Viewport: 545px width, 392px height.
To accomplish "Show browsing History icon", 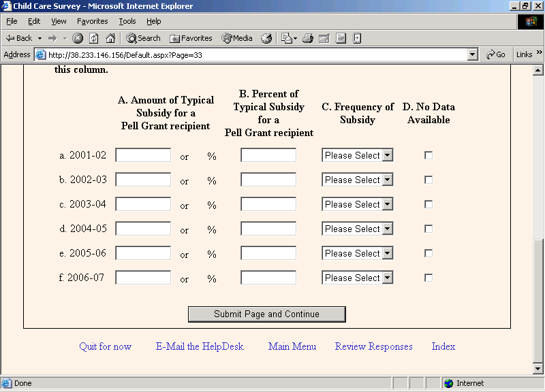I will click(x=266, y=38).
